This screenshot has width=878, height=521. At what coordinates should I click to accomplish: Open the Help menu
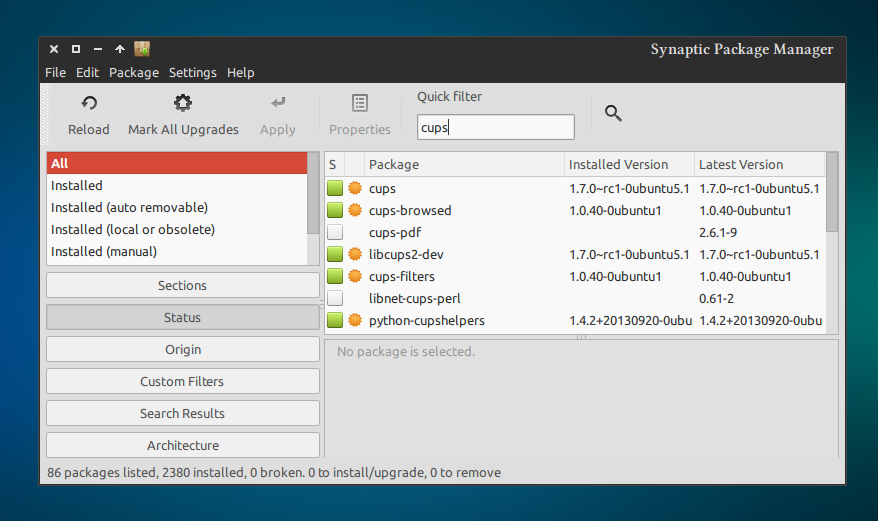click(x=241, y=73)
